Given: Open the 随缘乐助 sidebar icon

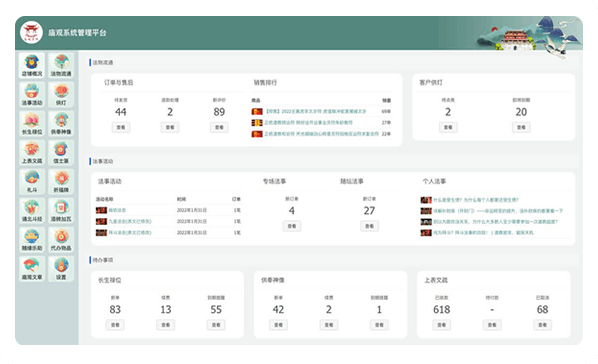Looking at the screenshot, I should (x=32, y=240).
